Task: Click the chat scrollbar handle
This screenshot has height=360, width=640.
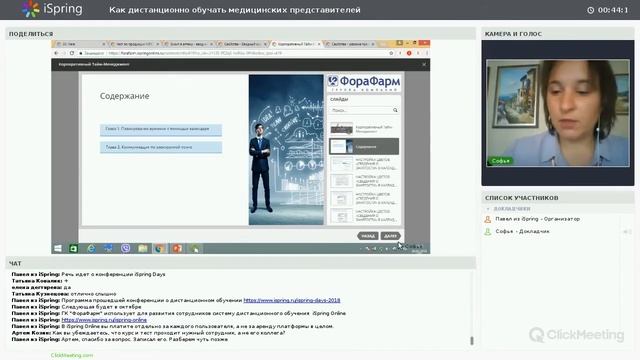Action: [472, 340]
